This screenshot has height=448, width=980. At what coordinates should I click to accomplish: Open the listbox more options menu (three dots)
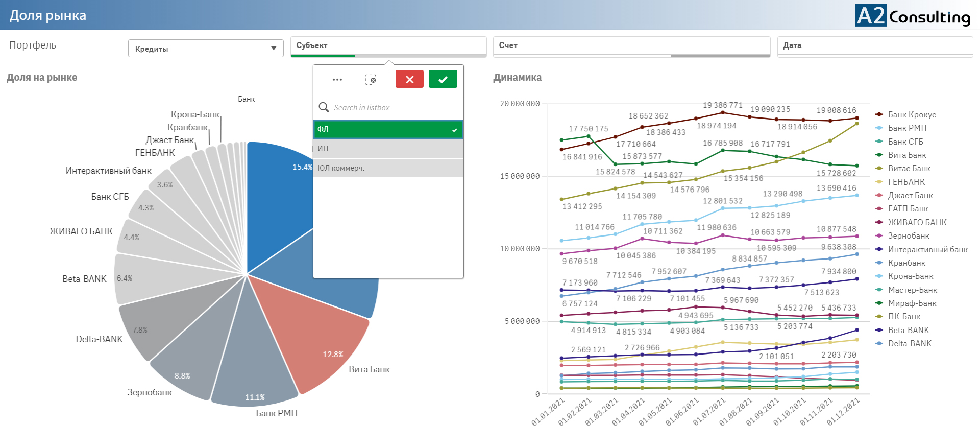[337, 80]
